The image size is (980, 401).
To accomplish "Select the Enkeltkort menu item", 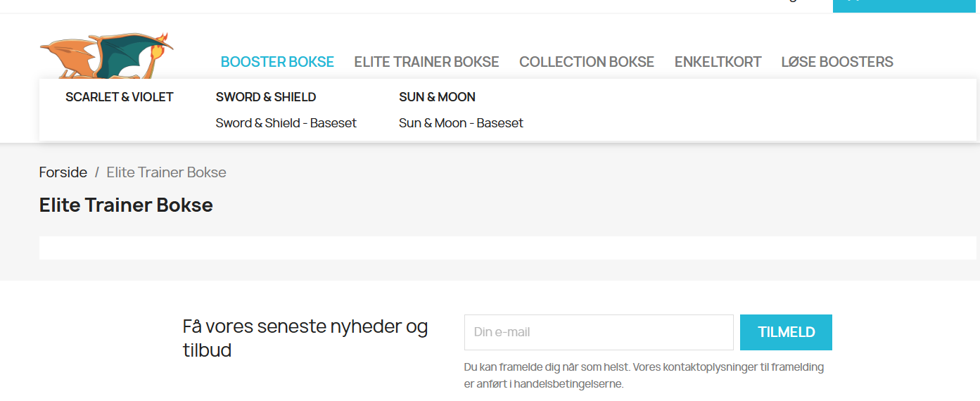I will coord(718,62).
